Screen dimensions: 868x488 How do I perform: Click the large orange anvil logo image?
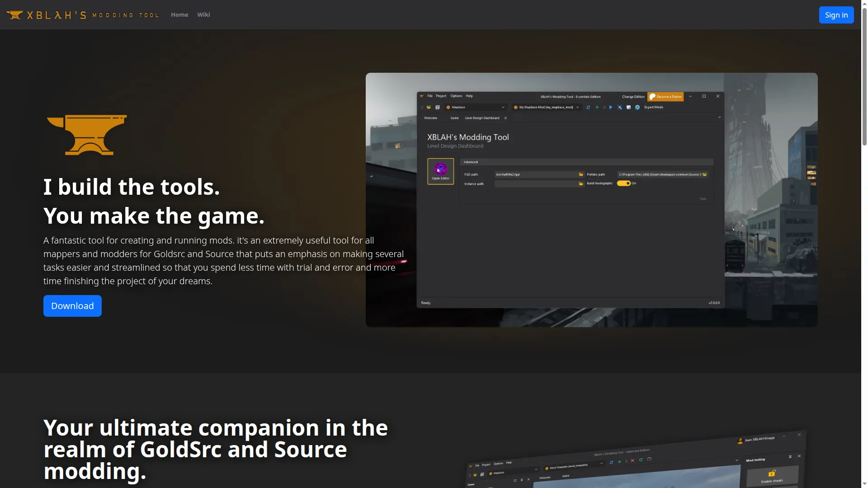point(87,135)
